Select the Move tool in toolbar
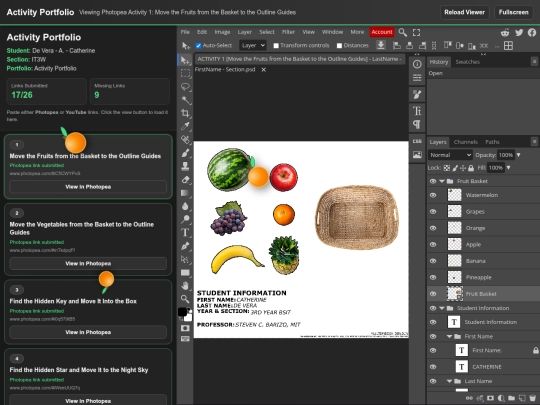 tap(185, 60)
